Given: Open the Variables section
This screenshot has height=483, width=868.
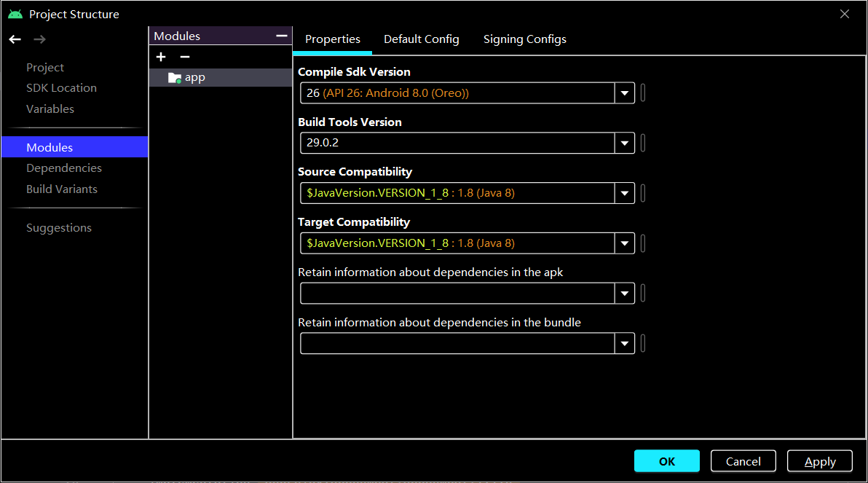Looking at the screenshot, I should point(50,109).
